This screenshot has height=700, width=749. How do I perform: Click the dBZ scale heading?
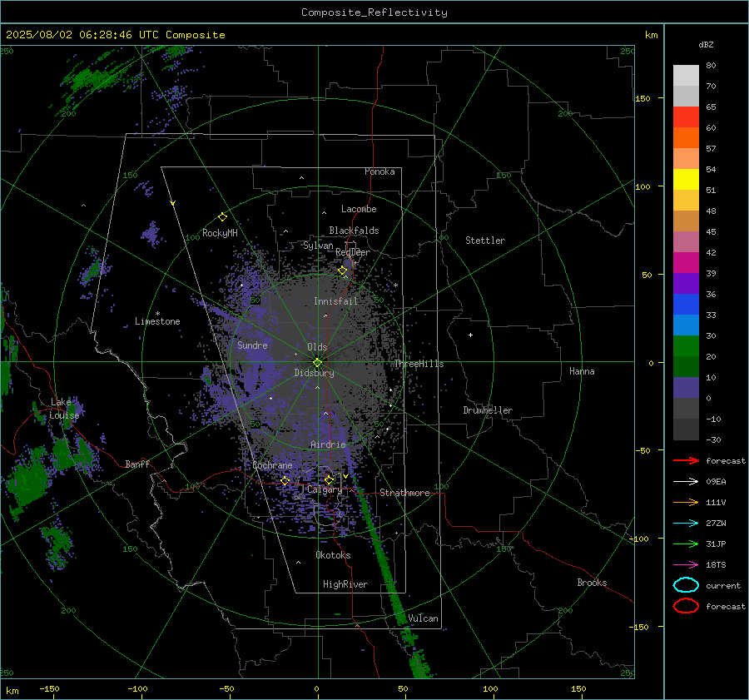pyautogui.click(x=706, y=44)
